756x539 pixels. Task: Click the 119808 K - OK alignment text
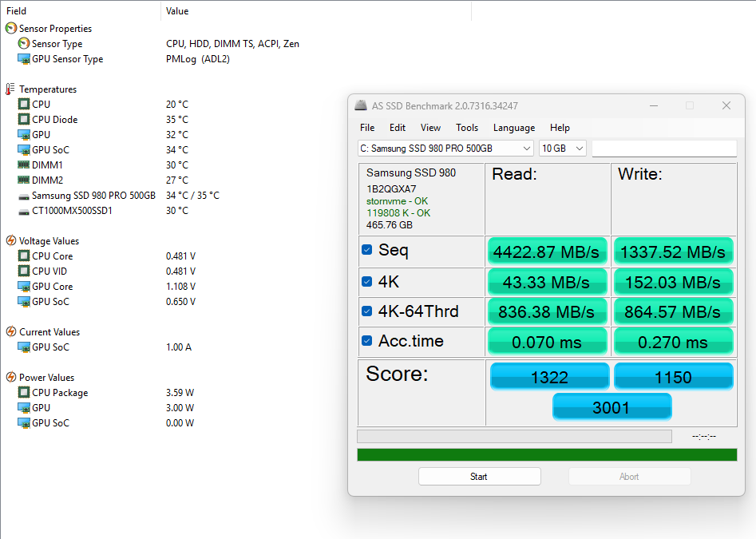coord(398,213)
